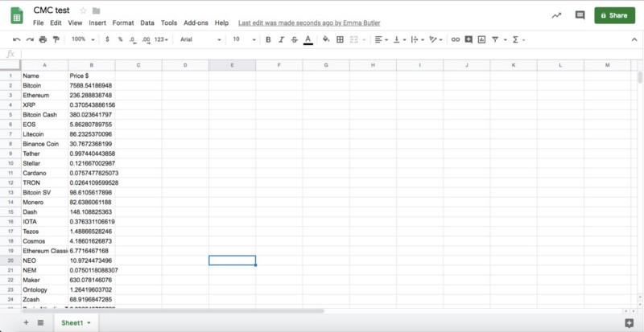
Task: Toggle strikethrough formatting
Action: click(295, 39)
